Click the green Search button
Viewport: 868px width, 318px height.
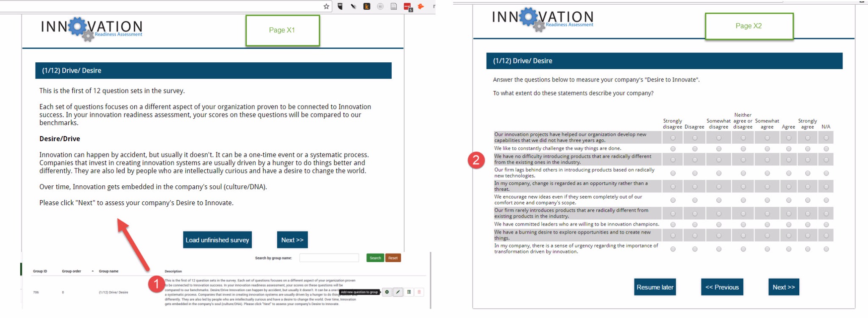tap(375, 258)
